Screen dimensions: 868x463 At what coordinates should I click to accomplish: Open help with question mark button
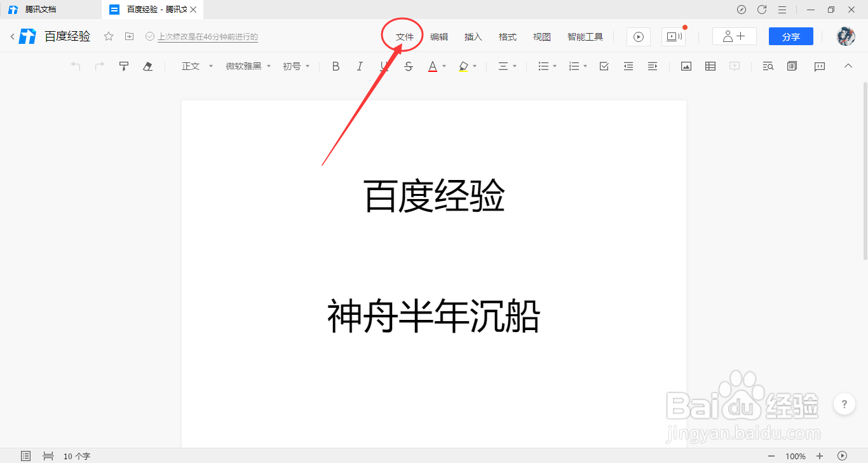tap(844, 403)
